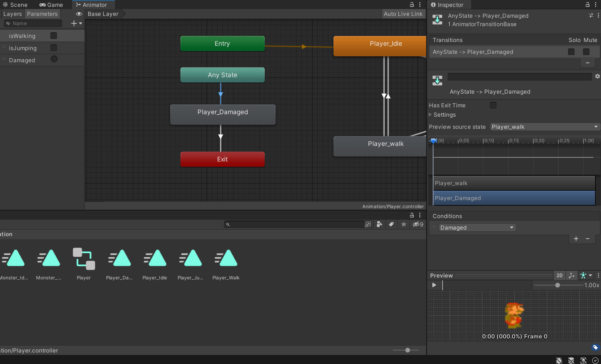Lock the Inspector with the lock icon
The height and width of the screenshot is (364, 601).
[x=587, y=4]
